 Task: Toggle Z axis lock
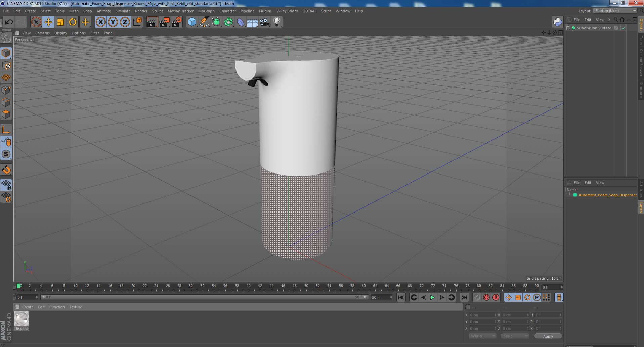(x=125, y=22)
